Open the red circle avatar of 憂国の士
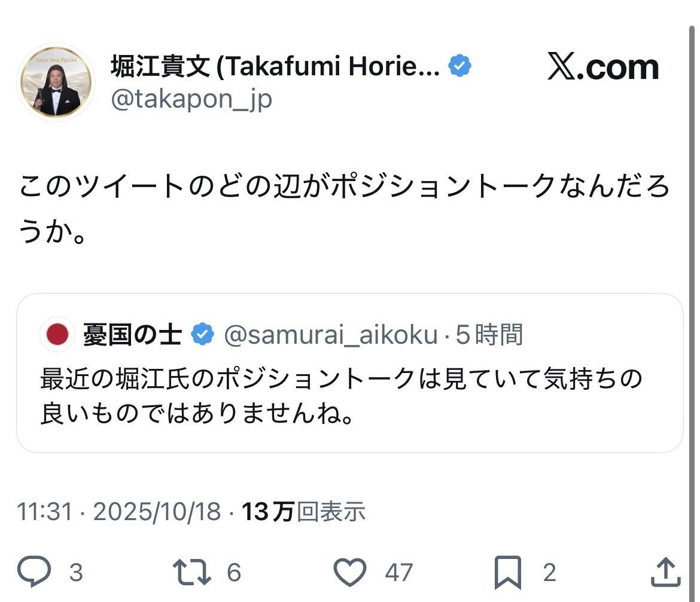The width and height of the screenshot is (700, 602). click(x=57, y=335)
